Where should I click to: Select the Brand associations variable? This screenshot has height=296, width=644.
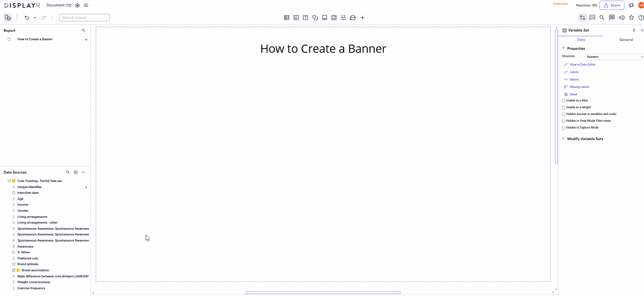coord(35,270)
